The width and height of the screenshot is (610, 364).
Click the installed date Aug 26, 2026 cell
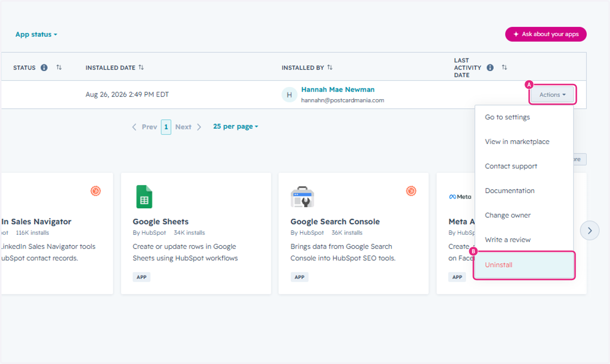[x=127, y=95]
